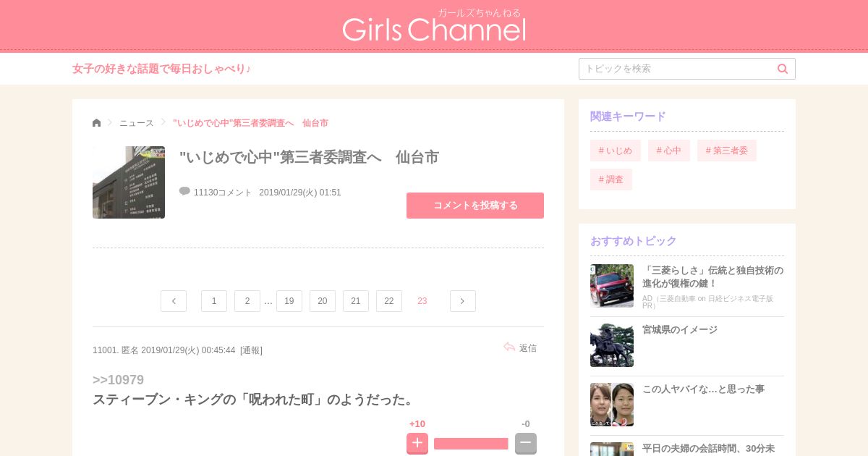Image resolution: width=868 pixels, height=456 pixels.
Task: Select current page 23
Action: [x=422, y=301]
